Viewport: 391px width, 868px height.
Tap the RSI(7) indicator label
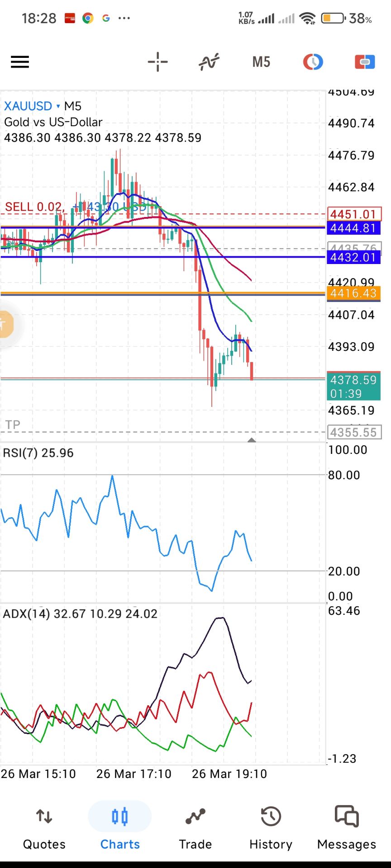point(38,453)
